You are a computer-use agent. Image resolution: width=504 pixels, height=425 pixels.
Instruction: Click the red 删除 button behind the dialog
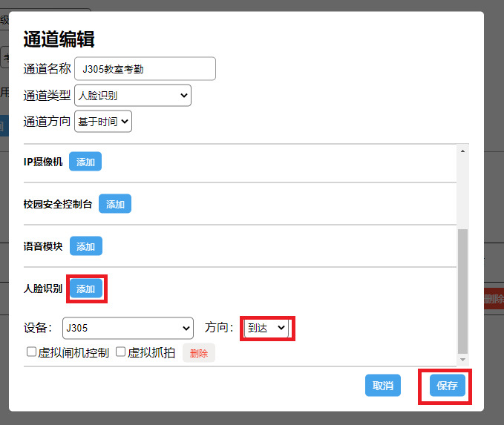point(494,300)
